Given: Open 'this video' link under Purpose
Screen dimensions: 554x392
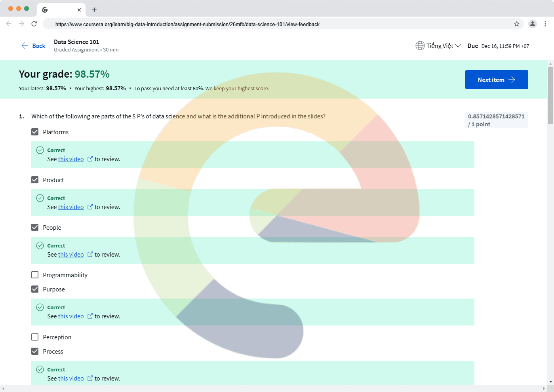Looking at the screenshot, I should point(71,316).
